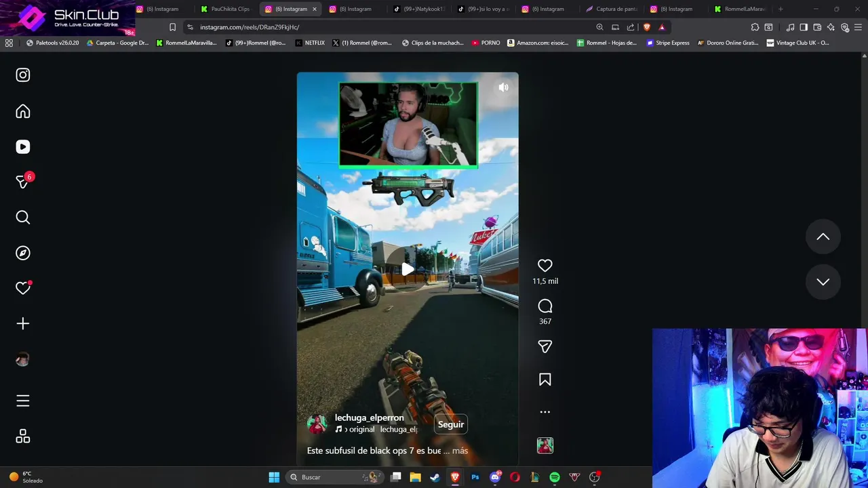The image size is (868, 488).
Task: Switch to the Captura de pantalla tab
Action: pyautogui.click(x=612, y=9)
